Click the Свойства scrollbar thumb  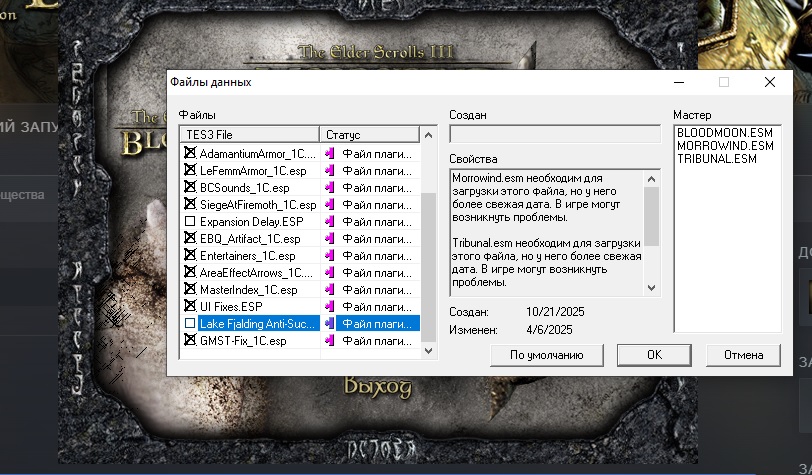pyautogui.click(x=652, y=217)
